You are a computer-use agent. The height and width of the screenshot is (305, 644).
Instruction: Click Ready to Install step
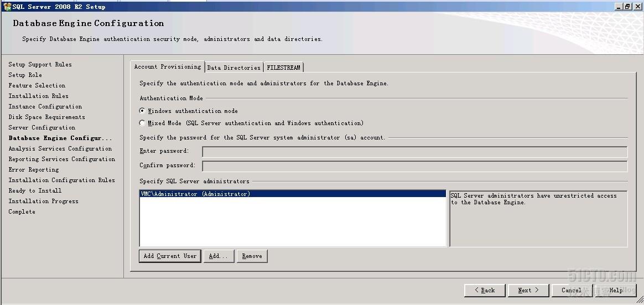point(35,190)
